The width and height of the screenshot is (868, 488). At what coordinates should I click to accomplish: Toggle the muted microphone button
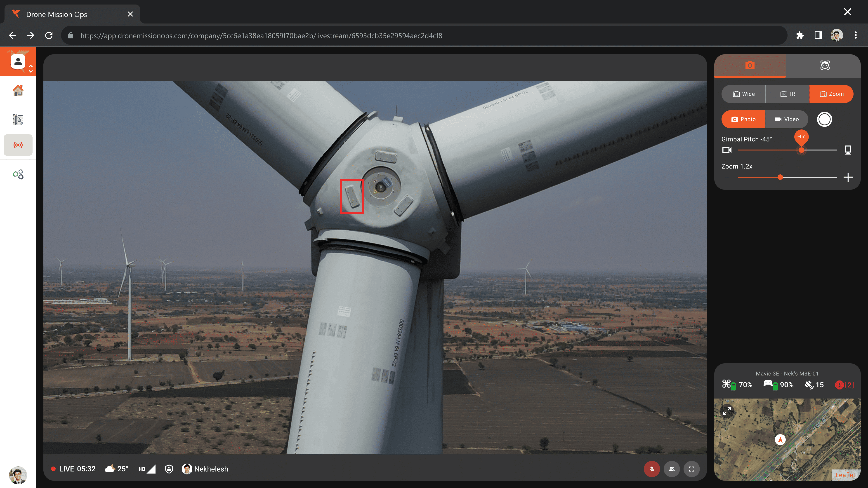point(652,469)
